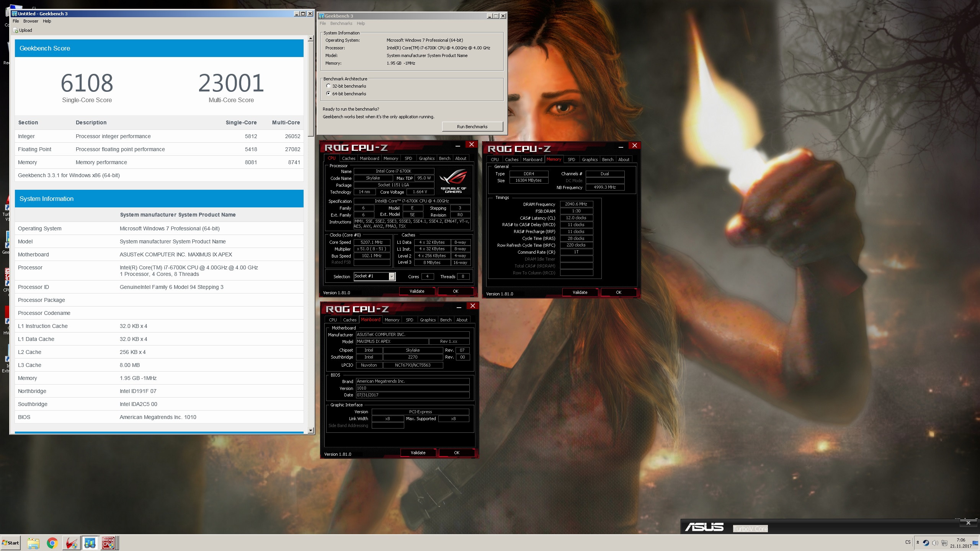Click OK in CPU-Z Memory window

[619, 292]
